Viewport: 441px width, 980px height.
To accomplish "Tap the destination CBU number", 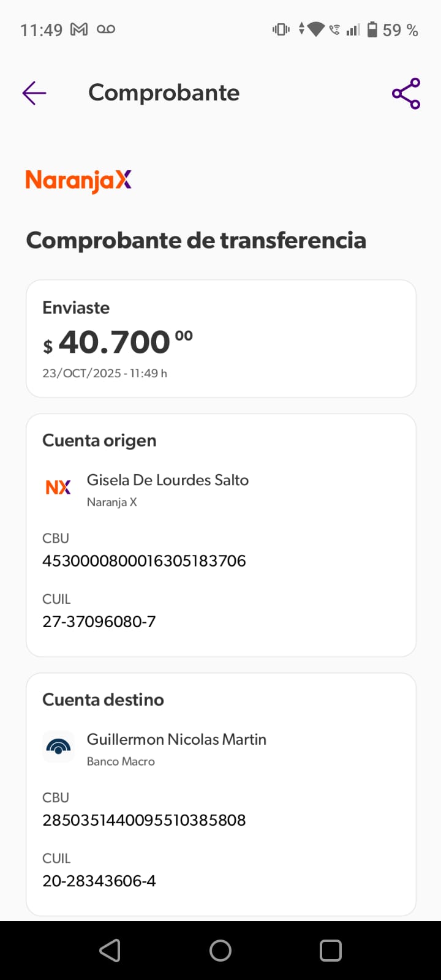I will 144,820.
